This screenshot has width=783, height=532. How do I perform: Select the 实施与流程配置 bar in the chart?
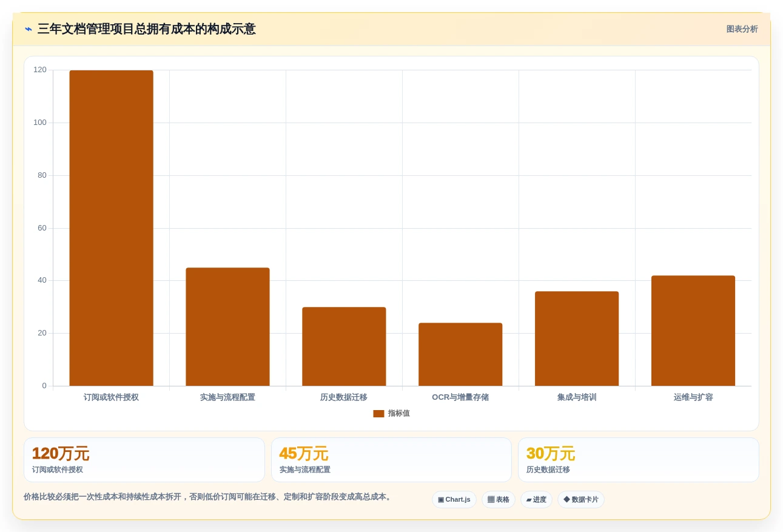[x=227, y=327]
